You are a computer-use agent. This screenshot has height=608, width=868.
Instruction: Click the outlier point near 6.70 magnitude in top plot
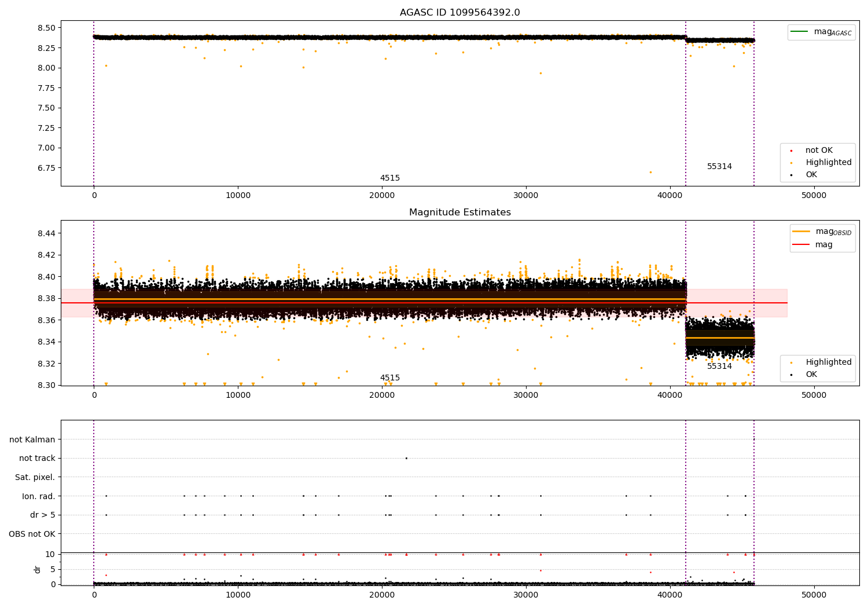[x=650, y=172]
